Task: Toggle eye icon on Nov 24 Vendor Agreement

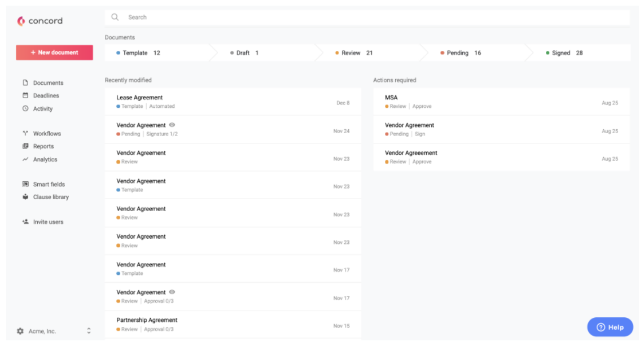Action: click(172, 125)
